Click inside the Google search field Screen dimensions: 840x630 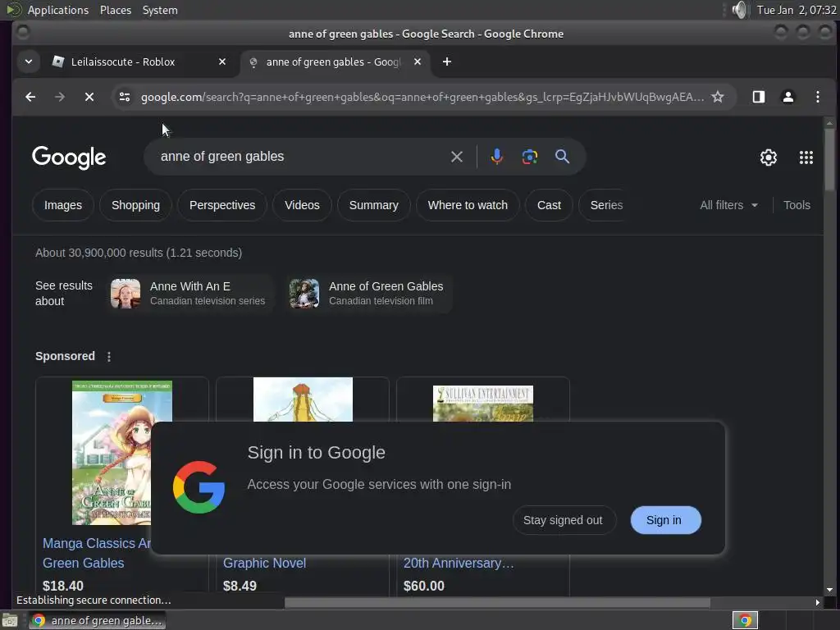pos(300,157)
